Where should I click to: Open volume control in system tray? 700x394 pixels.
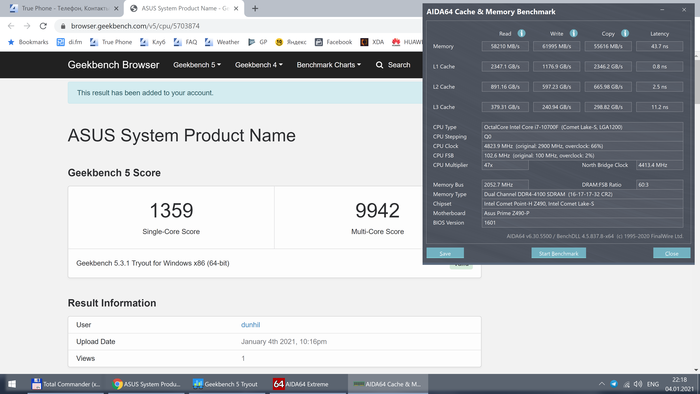pos(638,384)
